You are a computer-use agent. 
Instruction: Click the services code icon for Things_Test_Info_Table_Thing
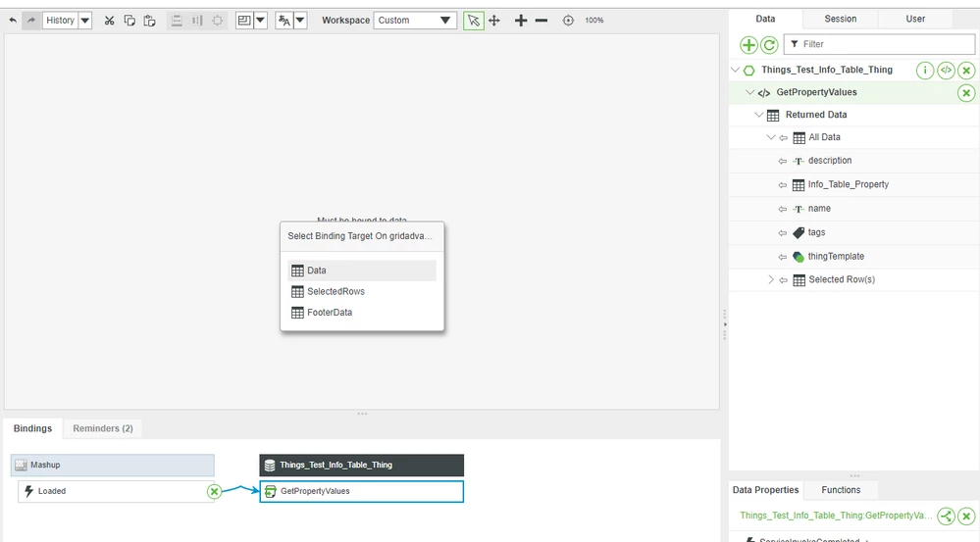point(946,70)
